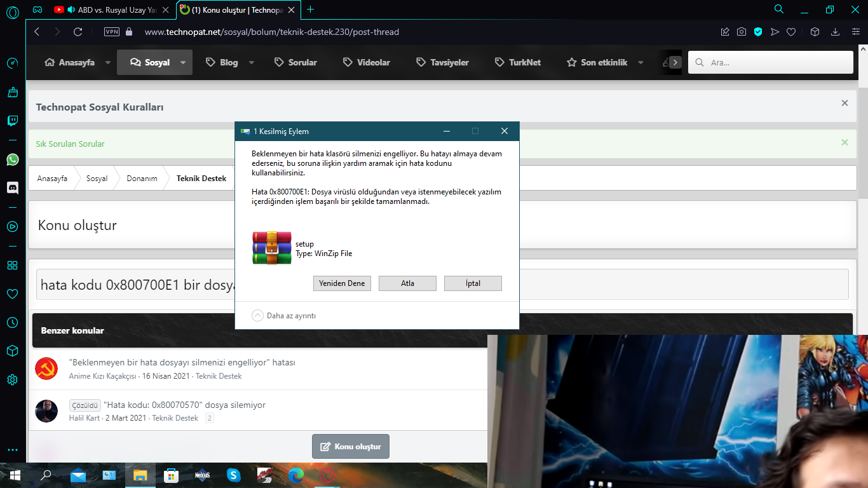The image size is (868, 488).
Task: Open the "Beklenmeyen bir hata dosyayı silmenizi engelliyor" thread
Action: tap(182, 362)
